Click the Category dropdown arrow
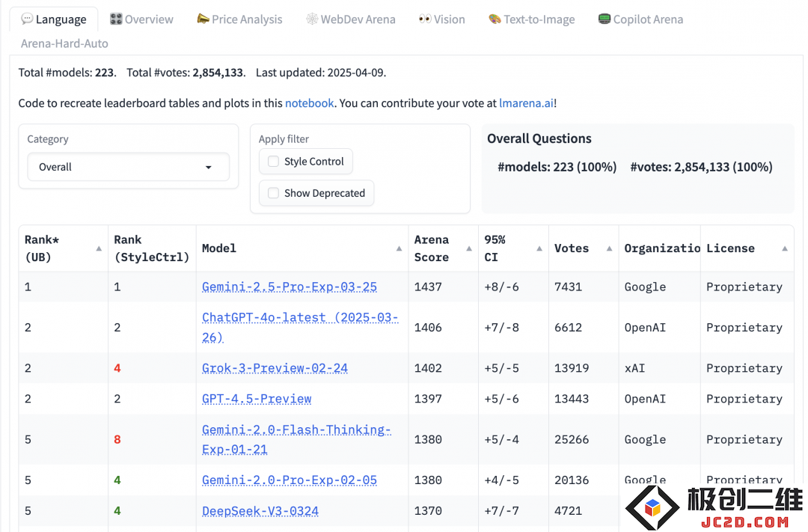The width and height of the screenshot is (808, 532). point(208,167)
